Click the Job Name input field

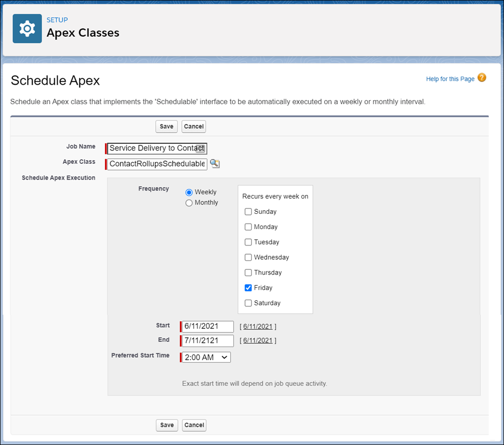157,149
